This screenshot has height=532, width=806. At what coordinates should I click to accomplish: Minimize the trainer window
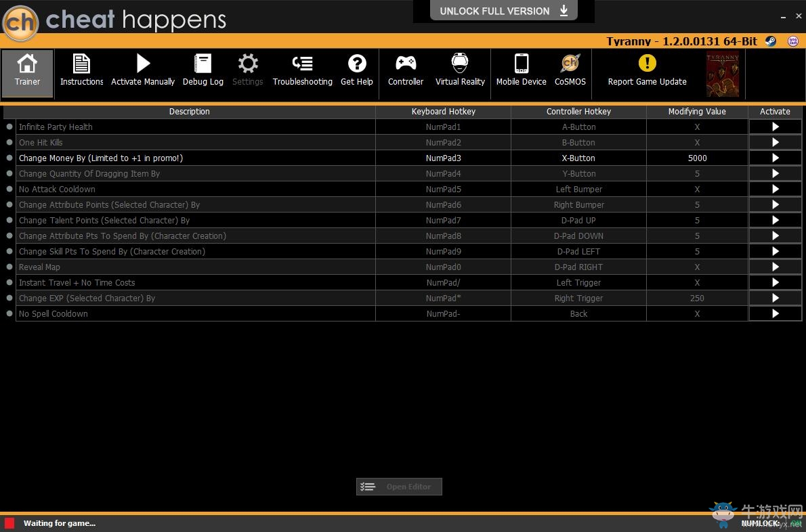[x=783, y=17]
